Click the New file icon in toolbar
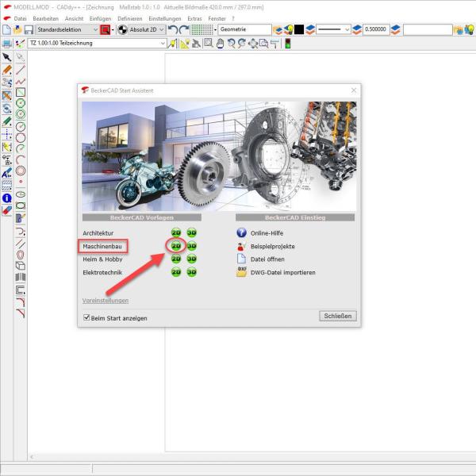 (x=6, y=30)
